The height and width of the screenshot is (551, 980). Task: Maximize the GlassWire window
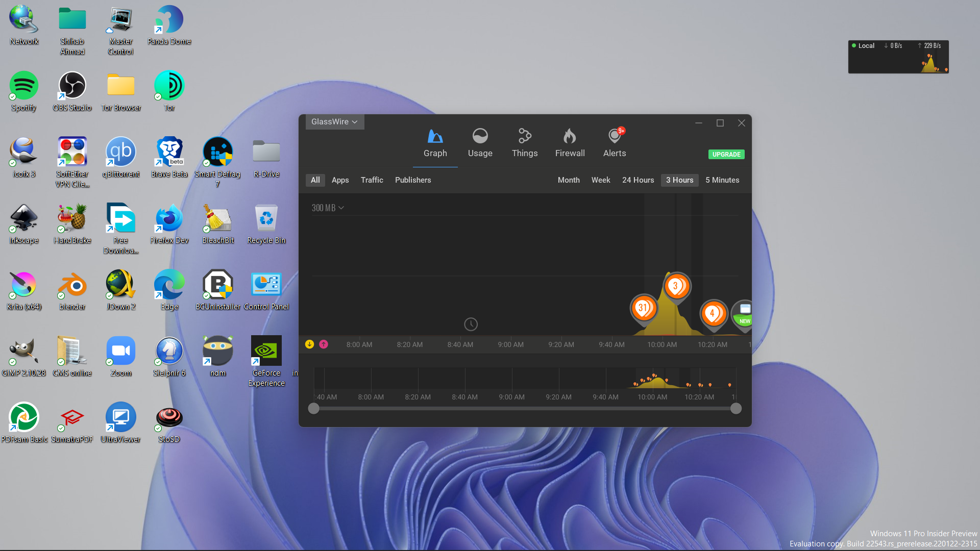[x=720, y=123]
